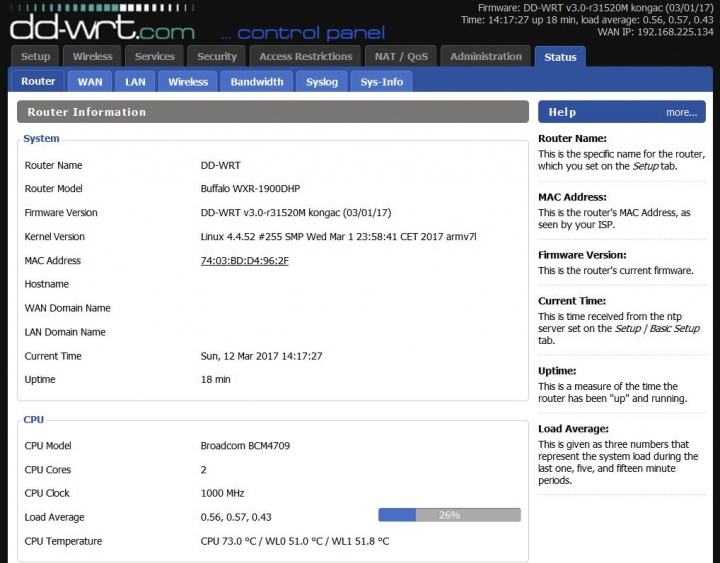Click the LAN Domain Name label
The width and height of the screenshot is (720, 563).
tap(65, 332)
